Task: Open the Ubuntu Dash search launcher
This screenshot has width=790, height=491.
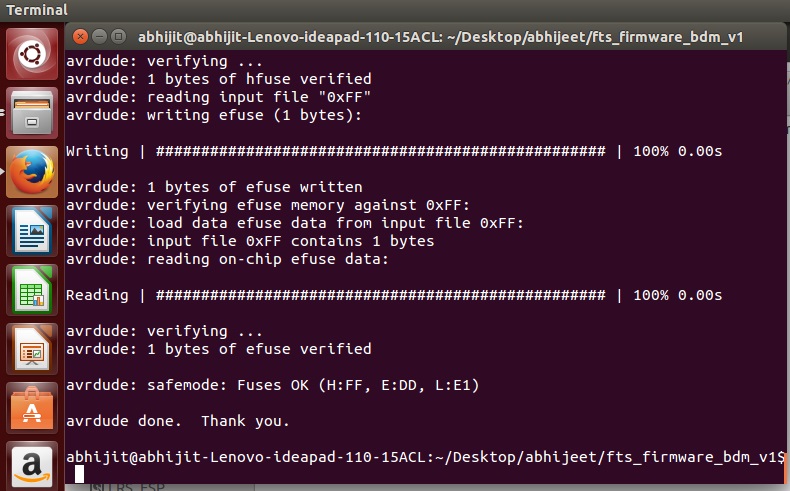Action: coord(32,54)
